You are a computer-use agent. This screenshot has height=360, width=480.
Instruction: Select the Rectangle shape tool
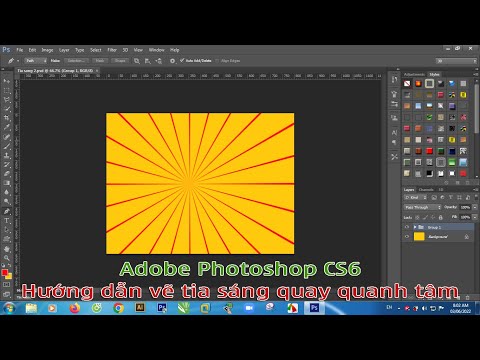[x=7, y=239]
